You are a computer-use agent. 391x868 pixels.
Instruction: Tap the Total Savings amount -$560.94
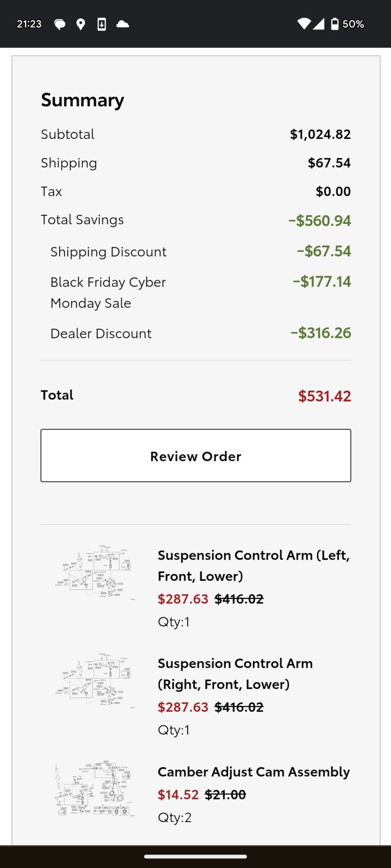click(x=319, y=220)
